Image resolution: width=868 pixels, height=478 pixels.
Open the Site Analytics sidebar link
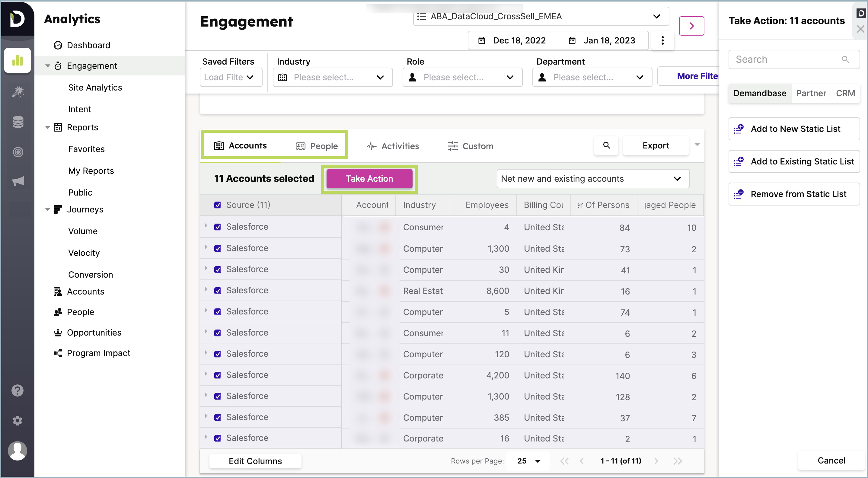tap(95, 88)
